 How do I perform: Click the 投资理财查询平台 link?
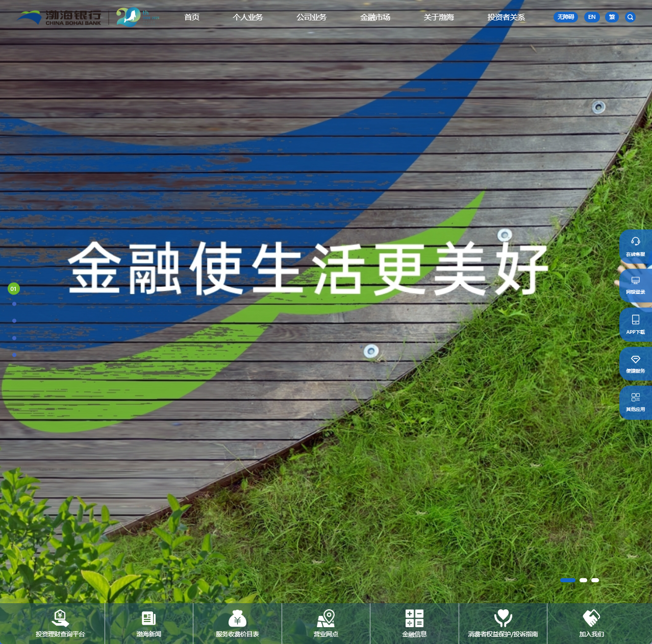(61, 624)
